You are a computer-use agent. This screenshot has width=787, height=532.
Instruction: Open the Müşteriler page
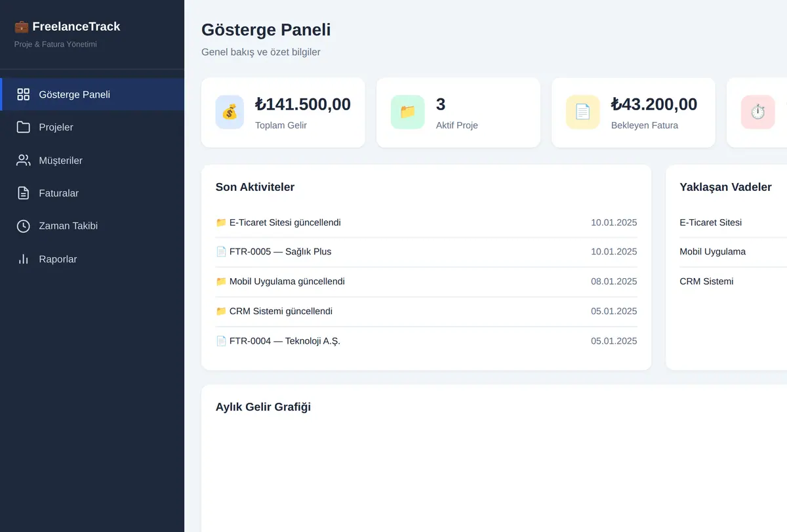[x=92, y=160]
